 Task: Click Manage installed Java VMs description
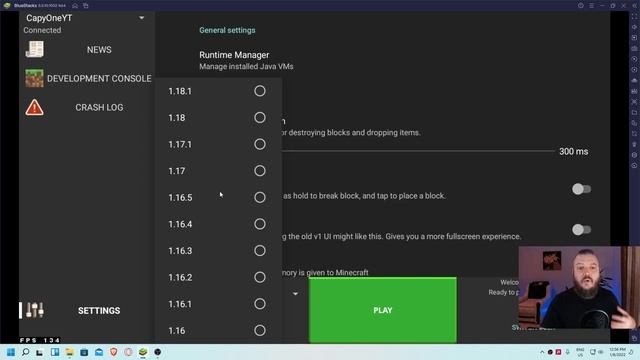click(246, 67)
